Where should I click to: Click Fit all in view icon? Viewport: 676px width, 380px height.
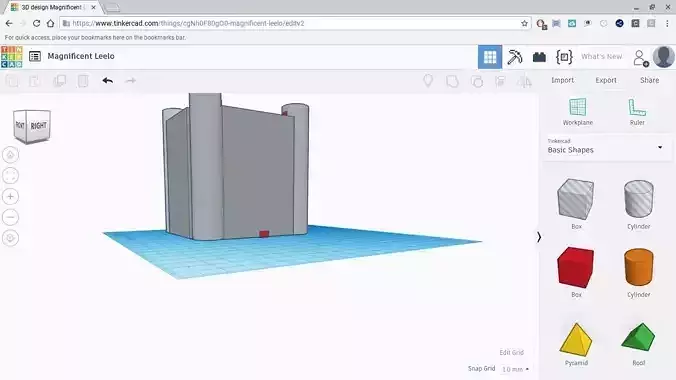pyautogui.click(x=10, y=176)
